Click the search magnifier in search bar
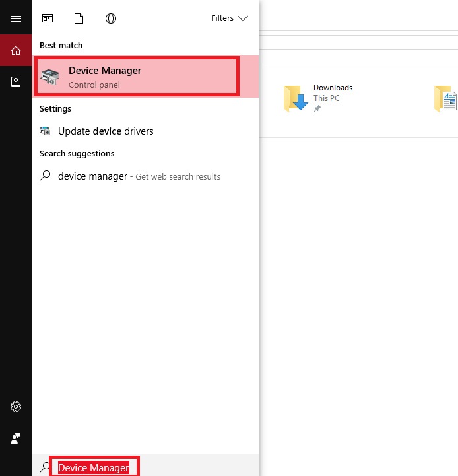Screen dimensions: 458x476 click(x=44, y=467)
